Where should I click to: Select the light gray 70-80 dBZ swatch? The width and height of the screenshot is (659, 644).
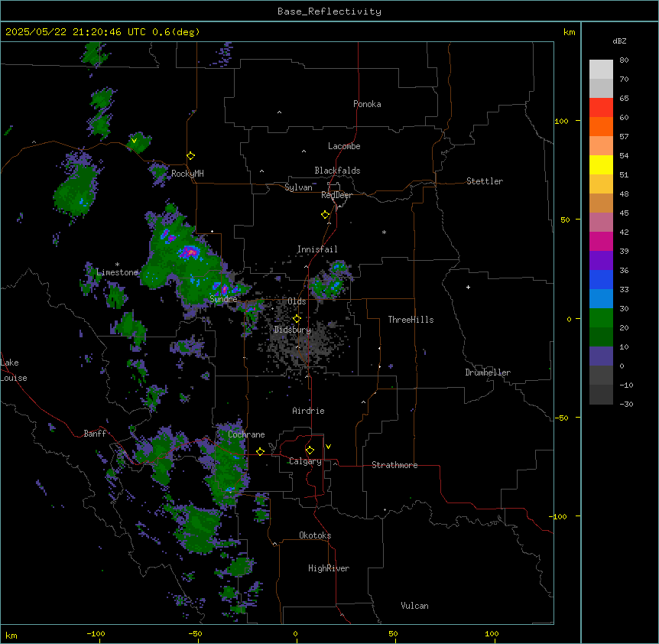tap(601, 69)
